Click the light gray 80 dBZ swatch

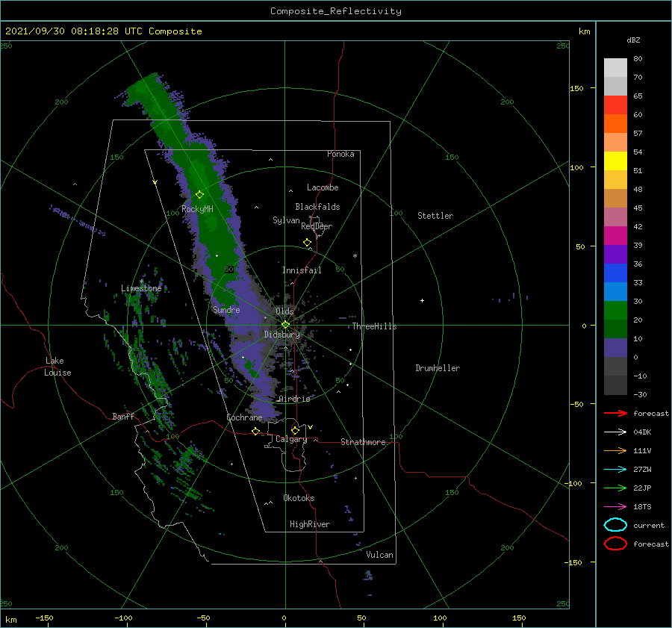pyautogui.click(x=615, y=68)
